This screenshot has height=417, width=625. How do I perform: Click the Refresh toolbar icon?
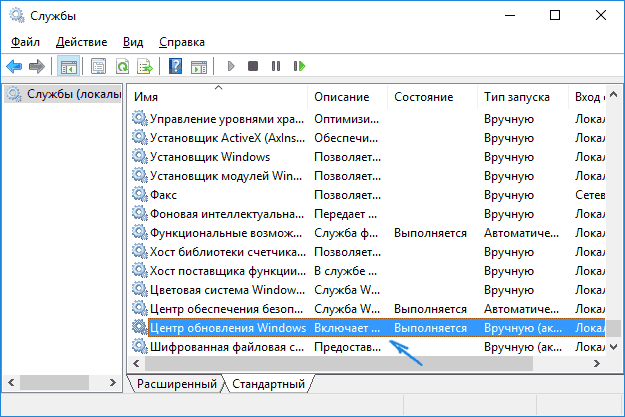[122, 67]
